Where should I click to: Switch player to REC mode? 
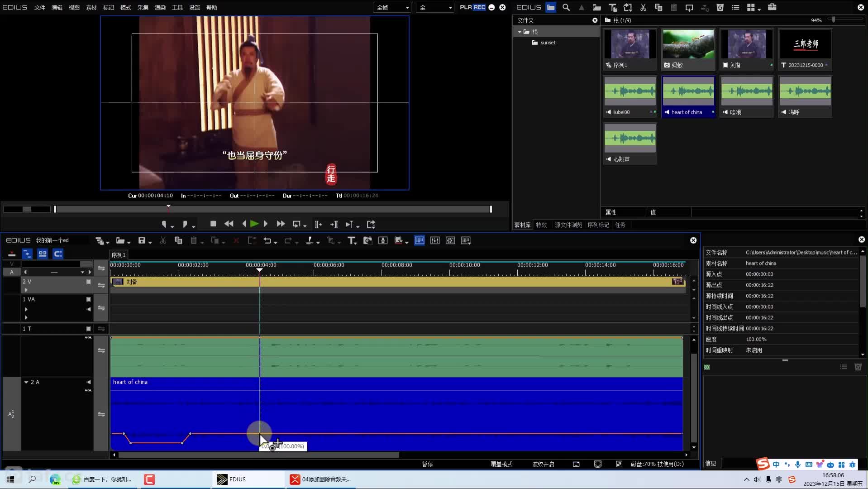[479, 7]
